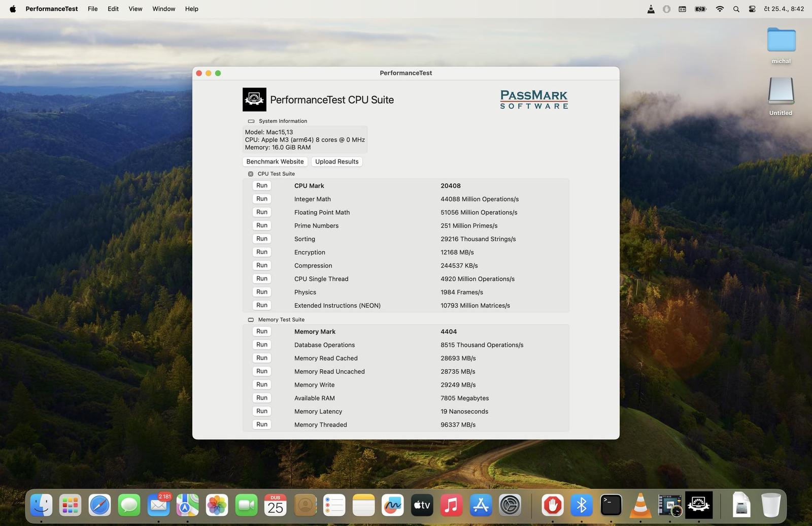
Task: Click the Upload Results button
Action: coord(336,161)
